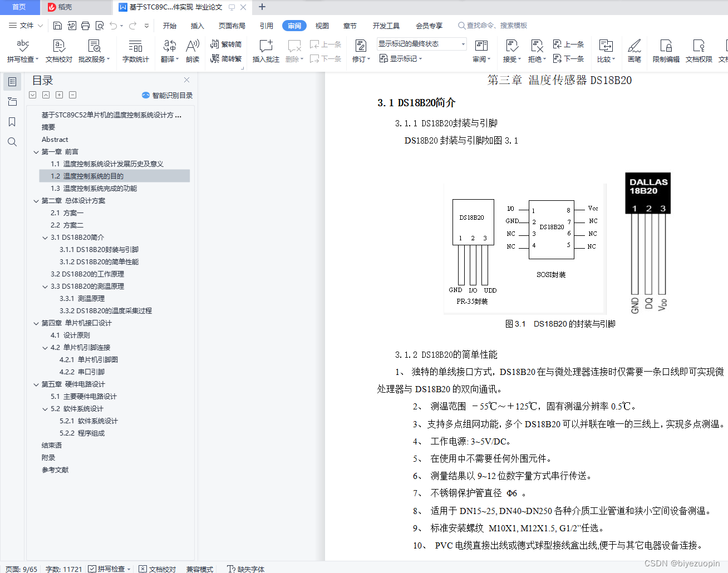This screenshot has width=728, height=573.
Task: Open compare documents (比较)
Action: [x=606, y=51]
